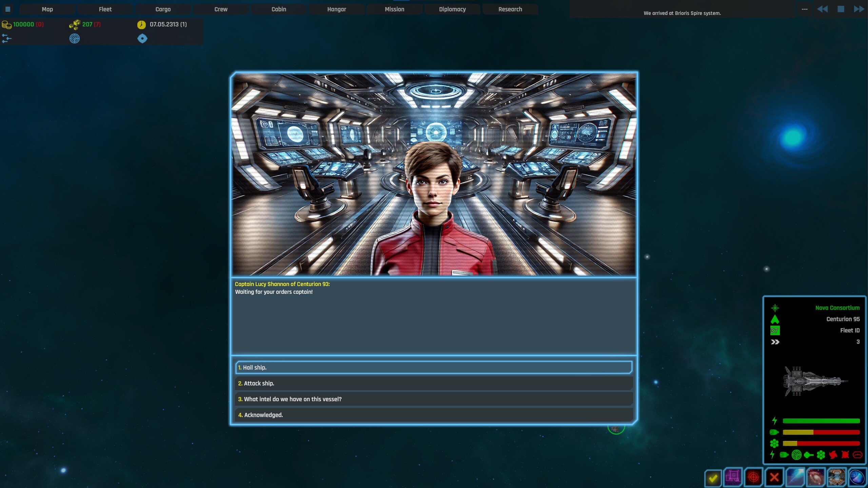Viewport: 868px width, 488px height.
Task: Toggle the blue radar icon under cargo counter
Action: 74,38
